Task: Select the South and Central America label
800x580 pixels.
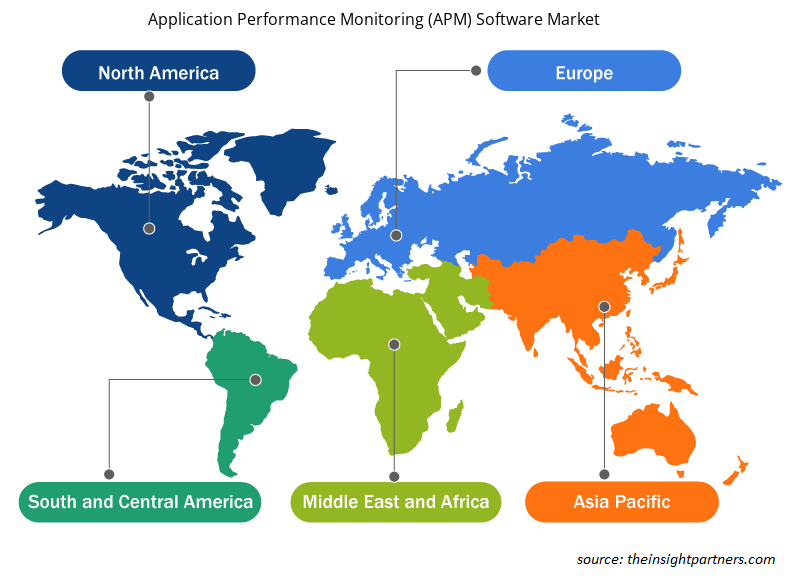Action: pos(140,502)
